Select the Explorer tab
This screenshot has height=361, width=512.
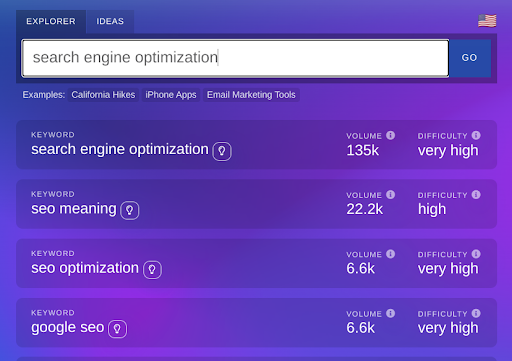pyautogui.click(x=51, y=21)
